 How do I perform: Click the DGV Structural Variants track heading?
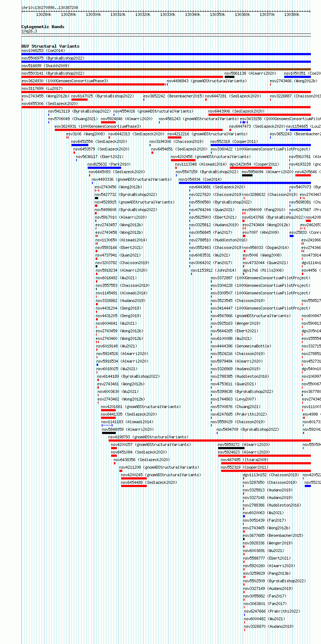(x=50, y=46)
